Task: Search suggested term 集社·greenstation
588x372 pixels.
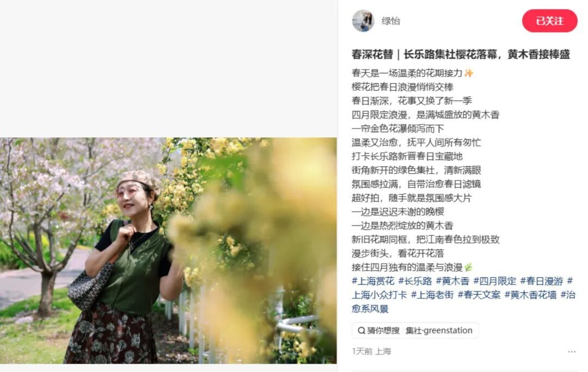Action: (x=439, y=331)
